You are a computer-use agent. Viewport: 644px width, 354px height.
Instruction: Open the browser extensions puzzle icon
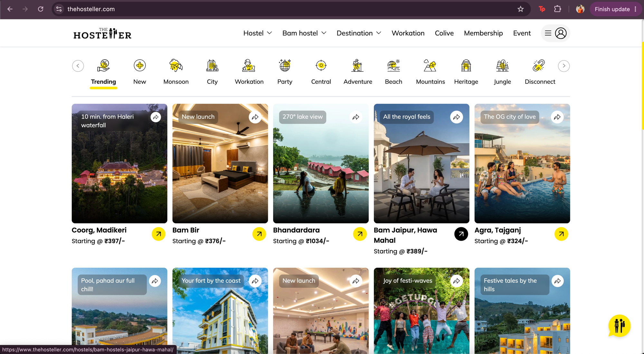point(557,9)
